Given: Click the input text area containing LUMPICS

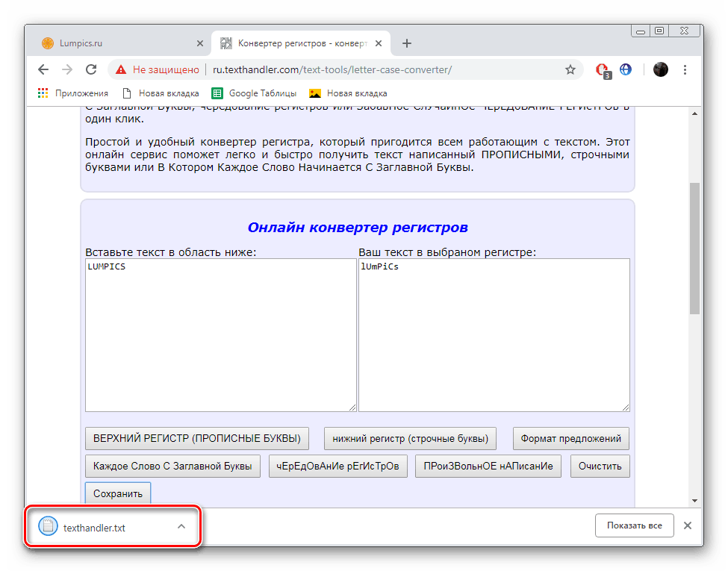Looking at the screenshot, I should click(220, 334).
